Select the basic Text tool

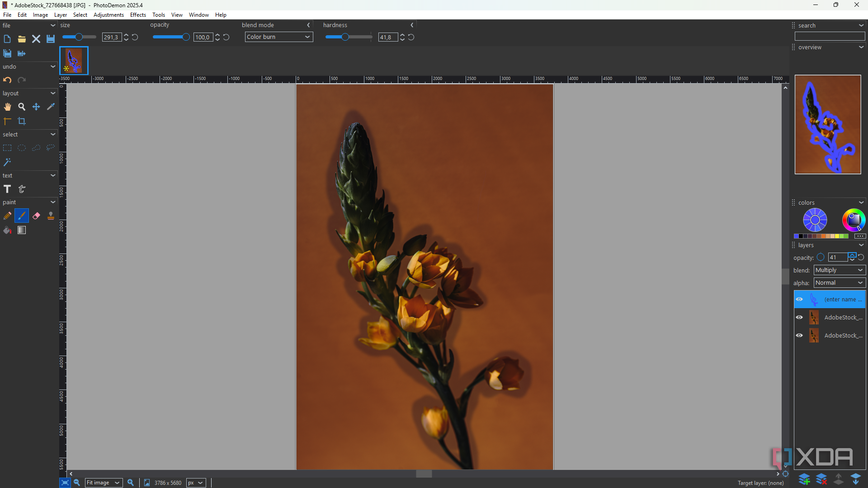[7, 189]
